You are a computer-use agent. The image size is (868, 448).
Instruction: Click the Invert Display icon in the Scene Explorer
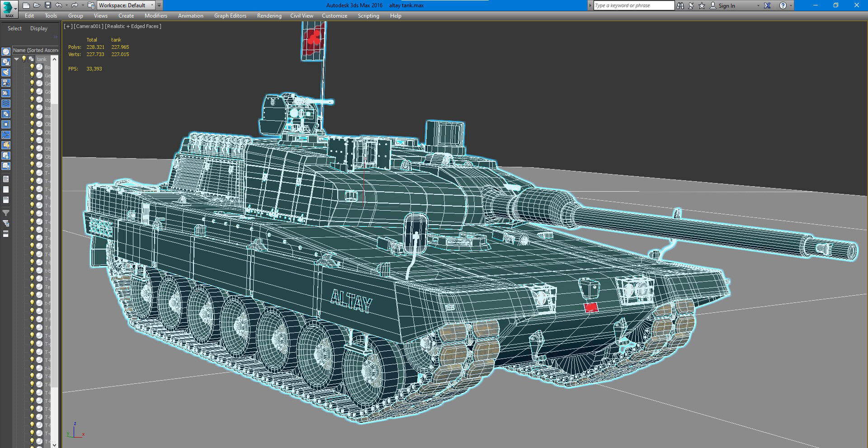[6, 200]
